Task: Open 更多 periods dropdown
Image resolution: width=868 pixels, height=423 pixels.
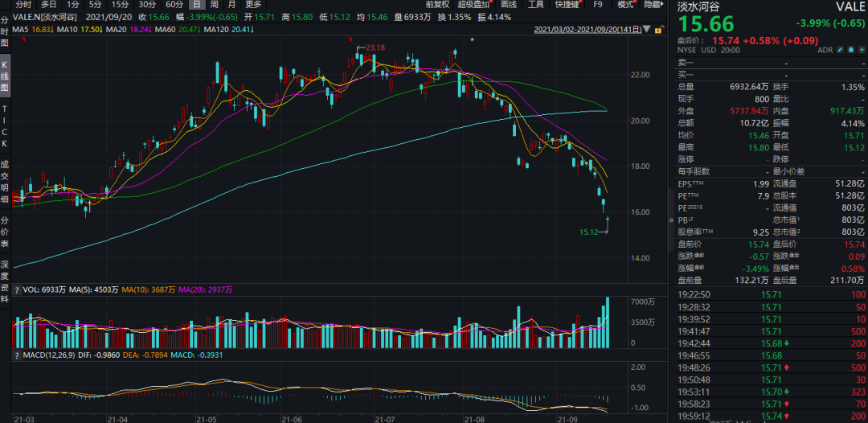Action: pyautogui.click(x=253, y=5)
